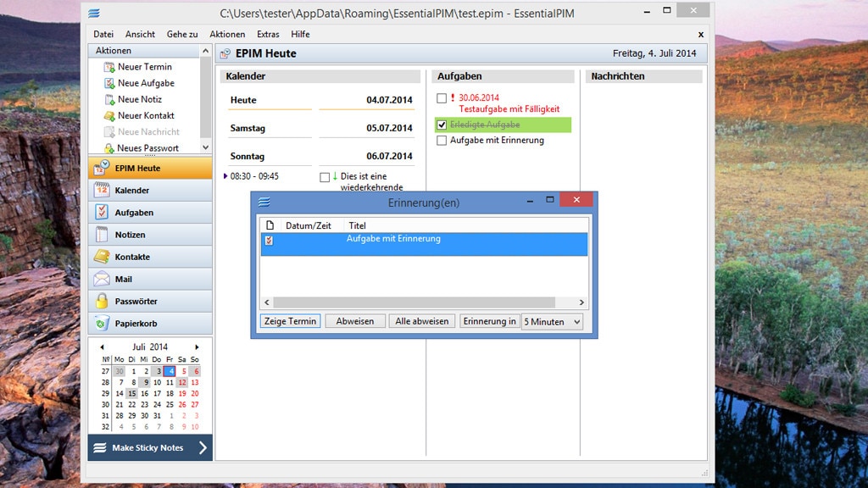The image size is (868, 488).
Task: Click the reminder list horizontal scrollbar thumb
Action: click(x=414, y=302)
